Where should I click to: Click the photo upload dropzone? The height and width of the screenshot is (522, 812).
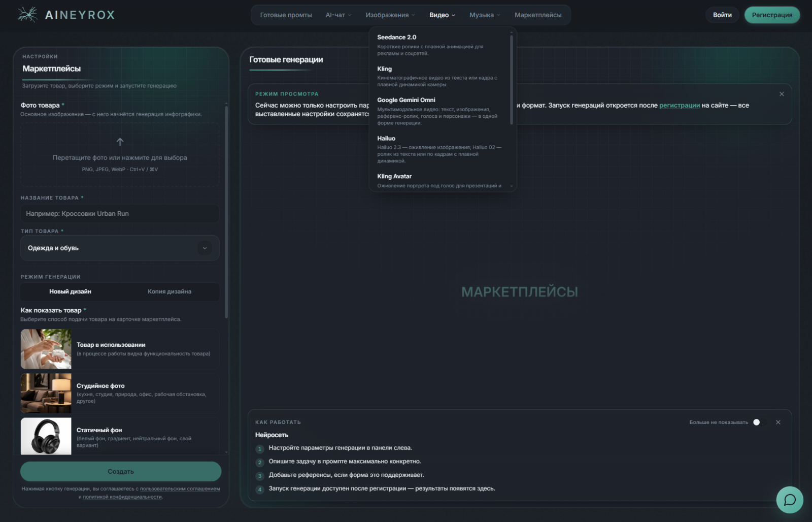tap(120, 154)
